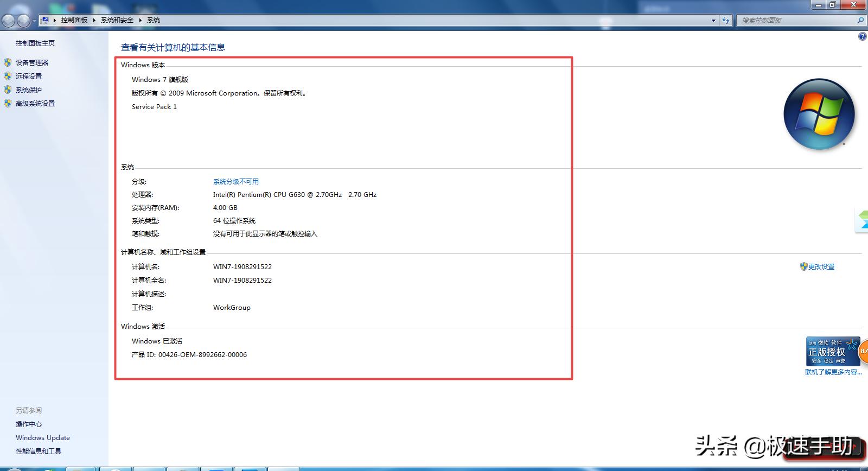The image size is (868, 471).
Task: Open 远程设置 from the sidebar
Action: point(29,77)
